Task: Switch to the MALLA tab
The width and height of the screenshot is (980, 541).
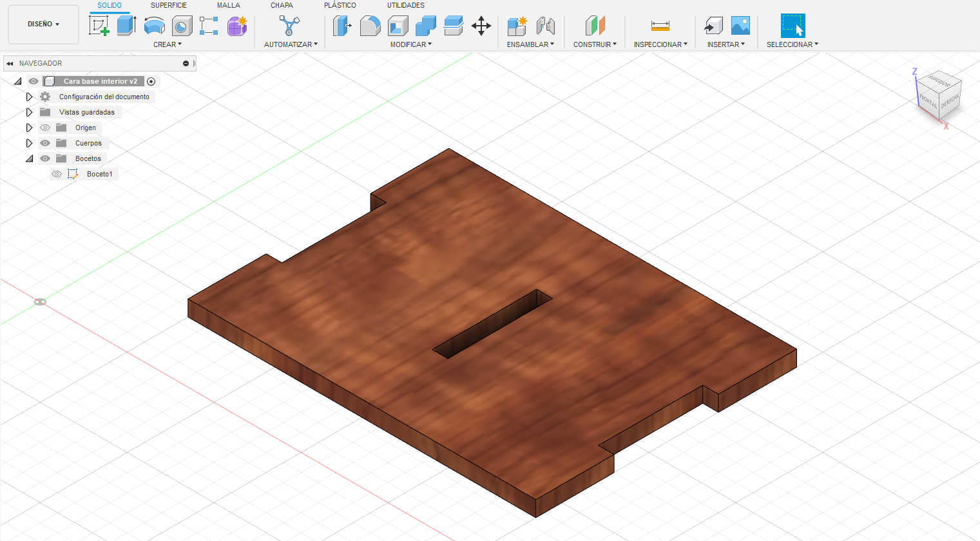Action: (x=229, y=5)
